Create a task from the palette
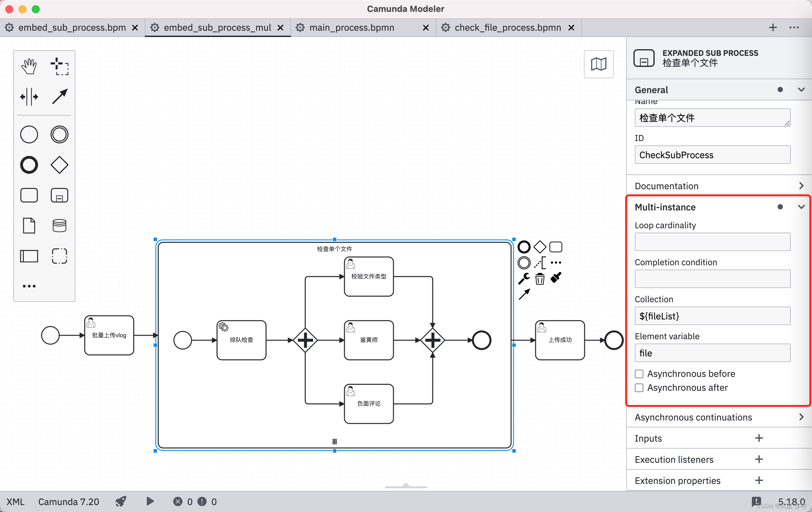This screenshot has height=512, width=812. (x=29, y=195)
